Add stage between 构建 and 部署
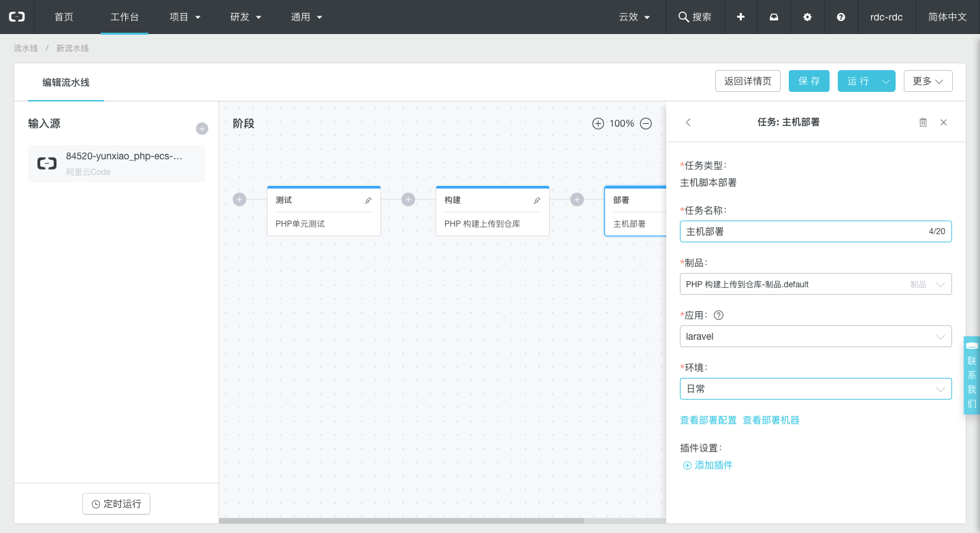This screenshot has width=980, height=533. point(577,199)
